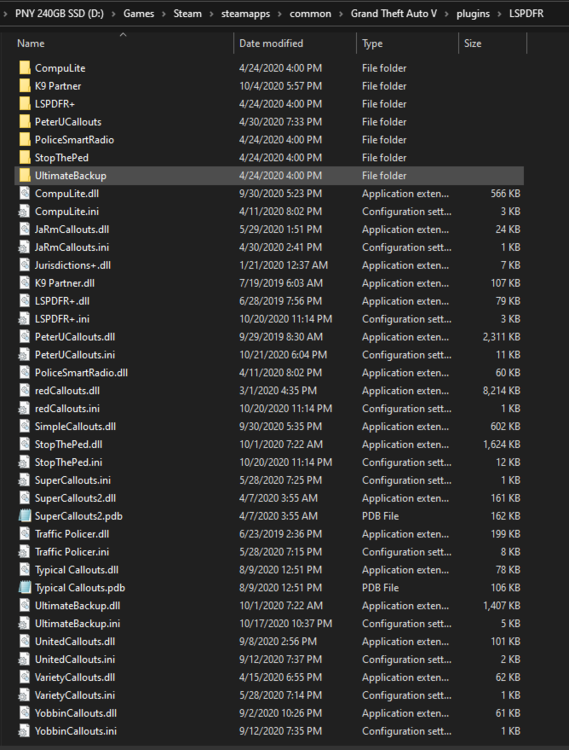The image size is (569, 750).
Task: Select the PoliceSmartRadio.dll file name
Action: (x=81, y=373)
